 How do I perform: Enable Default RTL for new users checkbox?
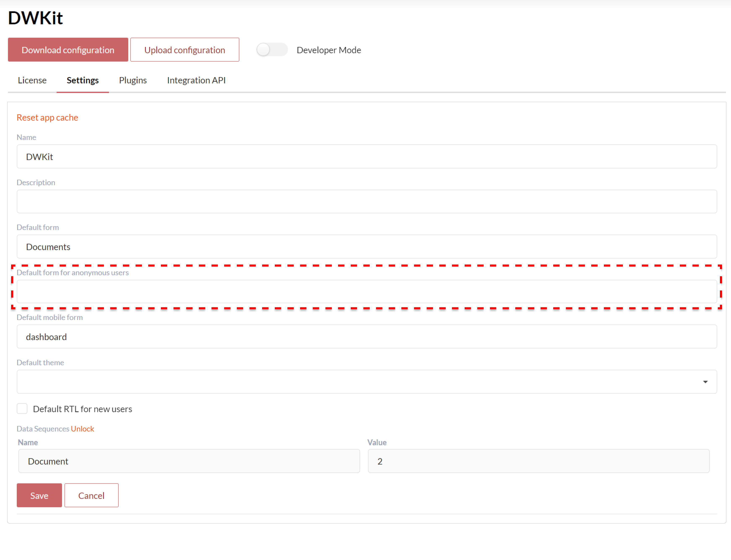coord(22,409)
